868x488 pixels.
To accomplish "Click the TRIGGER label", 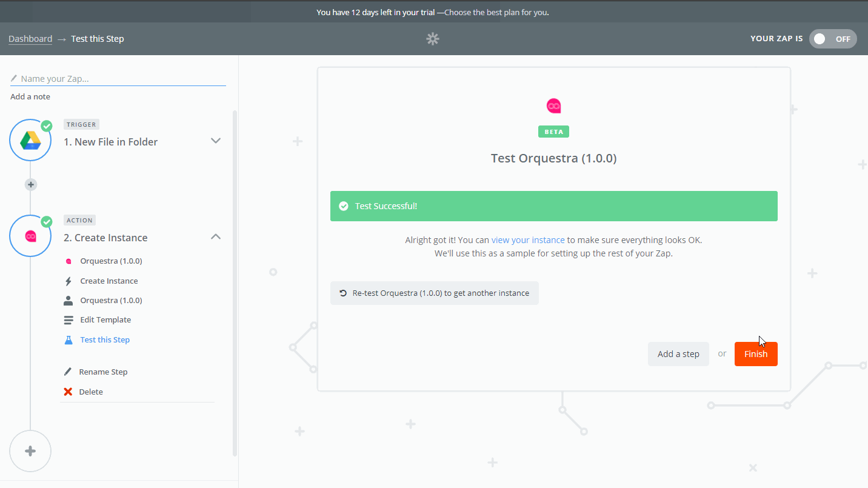I will [81, 124].
